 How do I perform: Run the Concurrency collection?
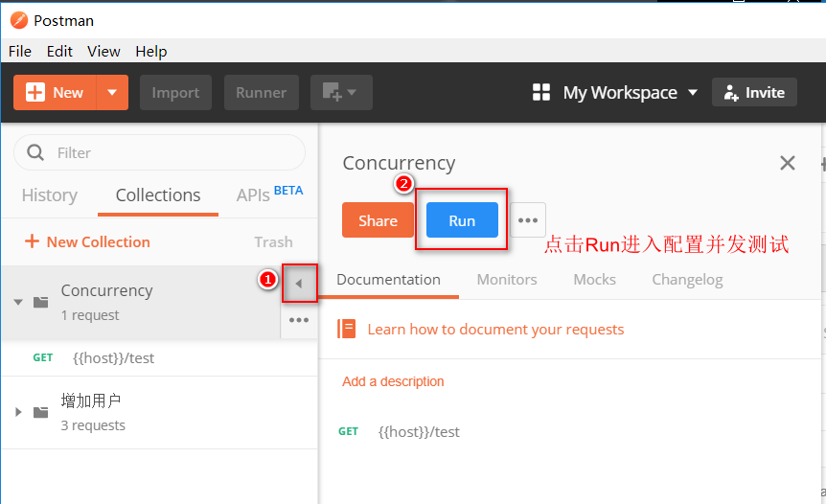click(462, 220)
